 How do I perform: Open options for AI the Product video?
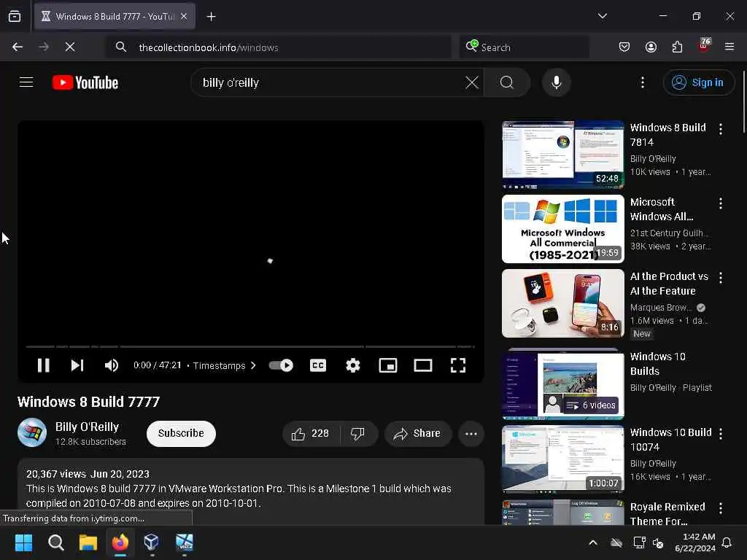click(x=720, y=278)
